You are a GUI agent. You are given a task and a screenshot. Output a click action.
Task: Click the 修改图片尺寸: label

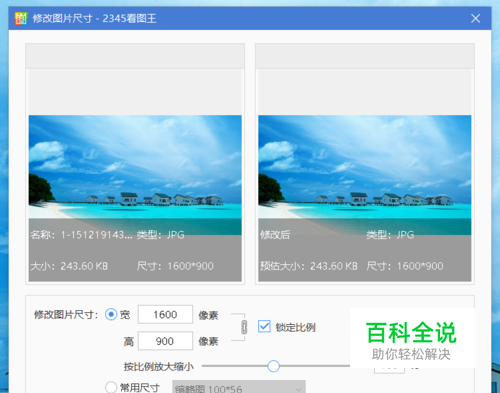point(66,314)
